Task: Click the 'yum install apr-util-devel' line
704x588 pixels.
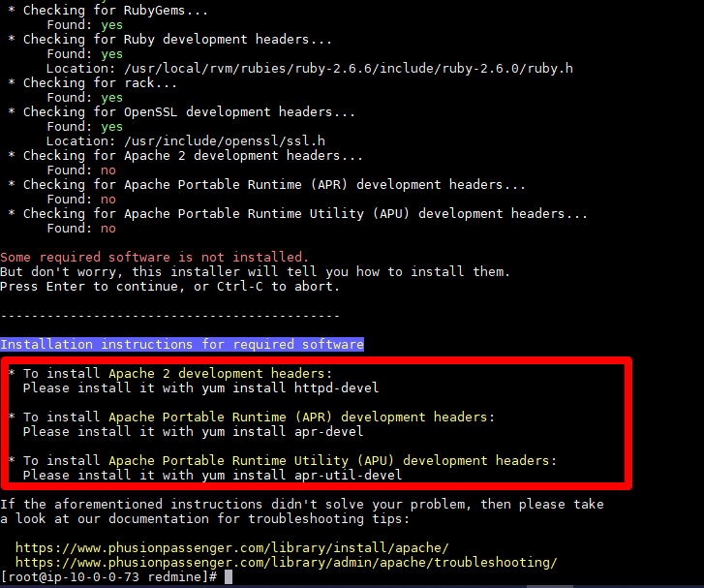Action: pos(212,476)
